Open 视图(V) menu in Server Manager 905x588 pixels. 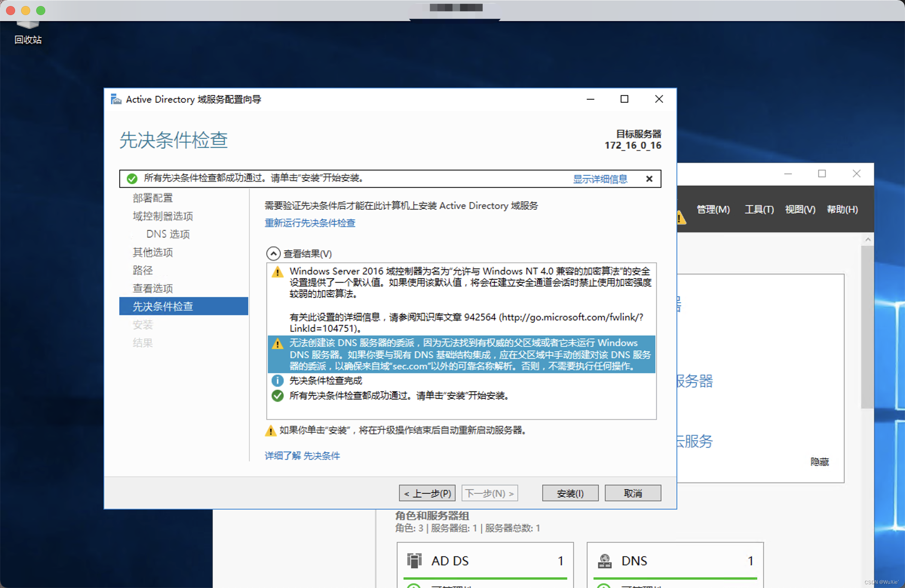click(800, 210)
